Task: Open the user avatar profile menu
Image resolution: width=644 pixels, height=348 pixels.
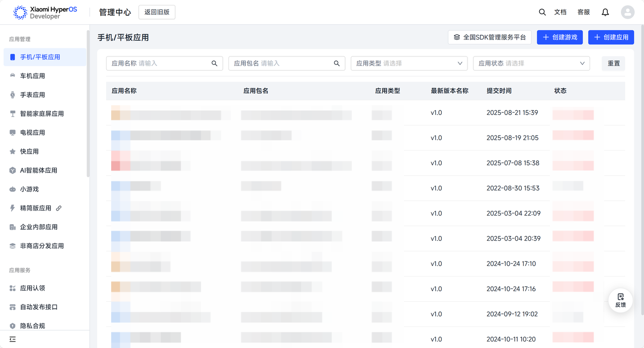Action: 627,12
